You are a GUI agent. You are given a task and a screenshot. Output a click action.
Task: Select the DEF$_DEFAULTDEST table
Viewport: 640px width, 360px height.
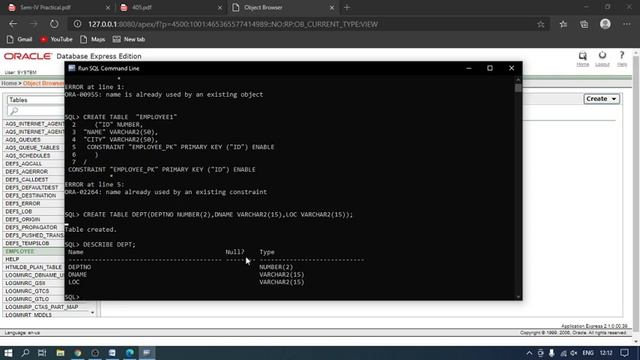pos(32,187)
